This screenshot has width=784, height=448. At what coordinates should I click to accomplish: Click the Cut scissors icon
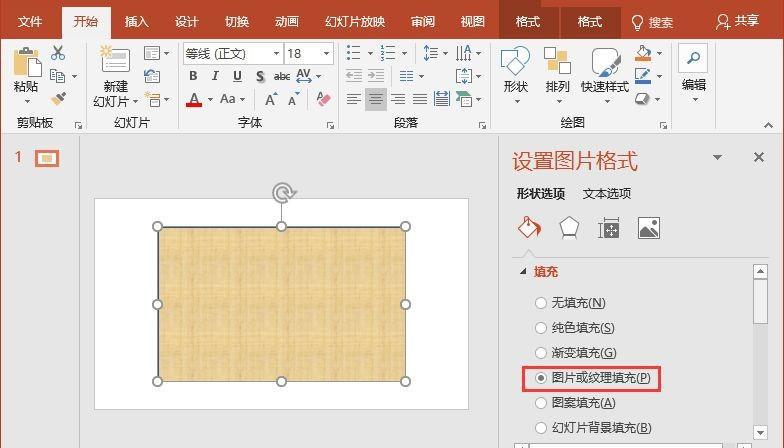pyautogui.click(x=58, y=53)
